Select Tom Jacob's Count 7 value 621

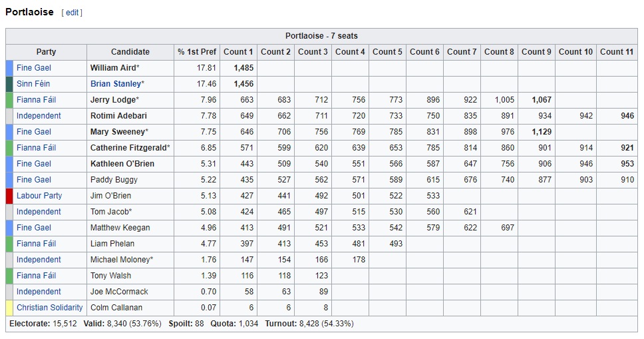click(x=470, y=212)
